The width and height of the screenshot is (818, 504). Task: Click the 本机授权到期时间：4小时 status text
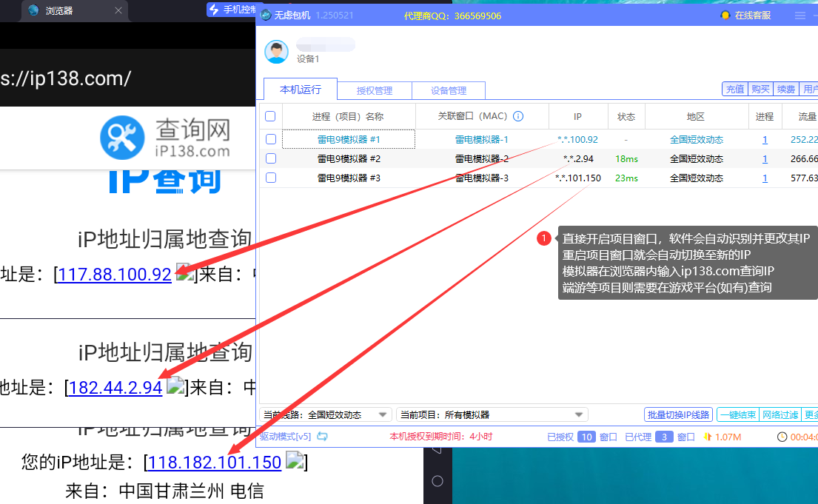pos(440,437)
